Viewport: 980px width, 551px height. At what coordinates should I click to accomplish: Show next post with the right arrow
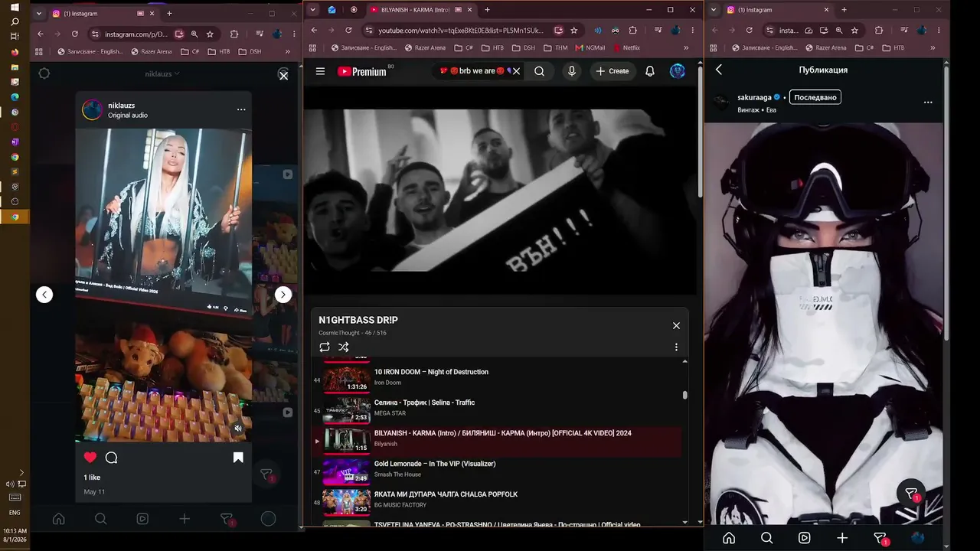coord(283,295)
